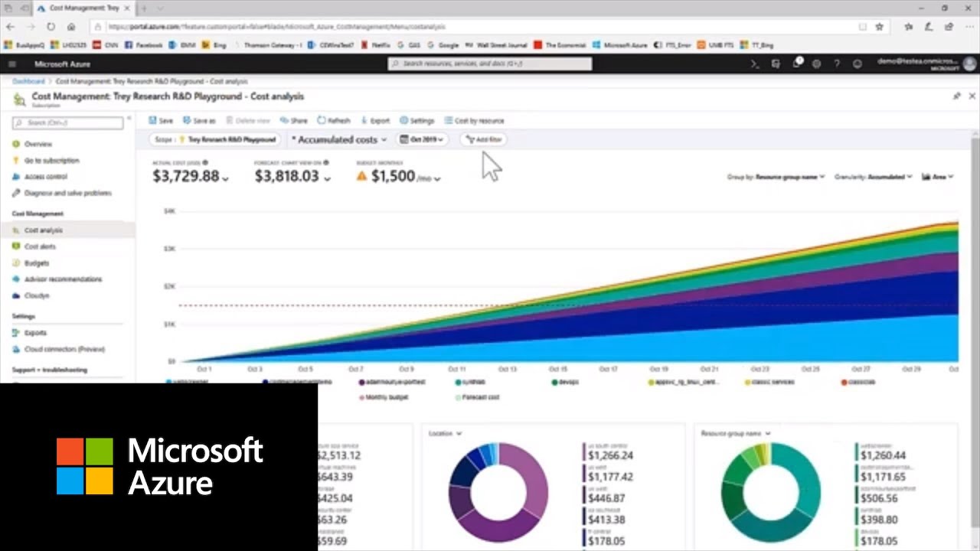Toggle the devops legend item
The width and height of the screenshot is (980, 551).
(x=565, y=381)
